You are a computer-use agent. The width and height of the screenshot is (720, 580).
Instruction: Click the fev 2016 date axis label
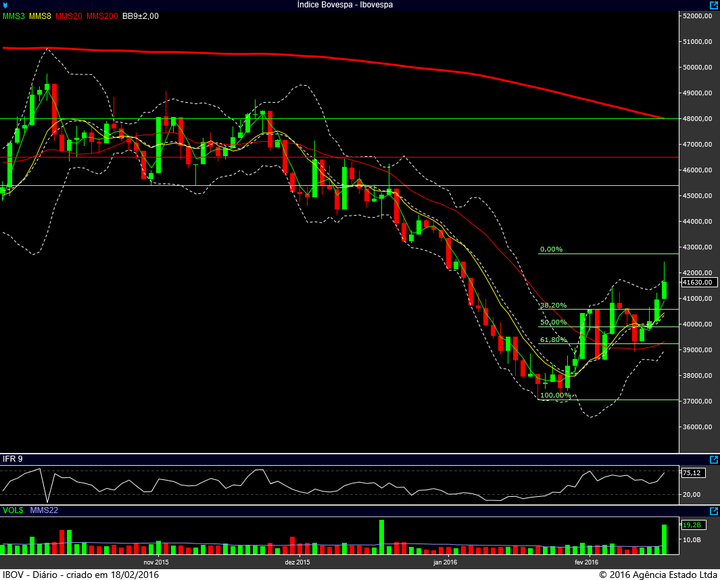(586, 562)
